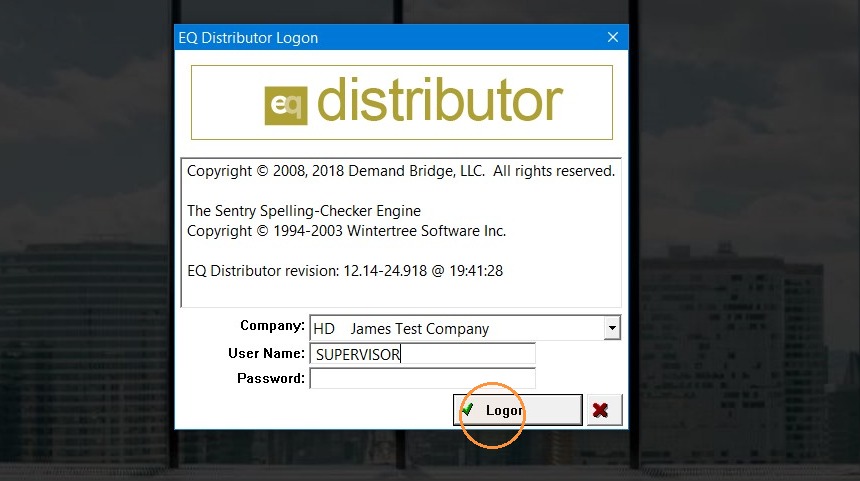Click the 'EQ Distributor Logon' title text

248,38
